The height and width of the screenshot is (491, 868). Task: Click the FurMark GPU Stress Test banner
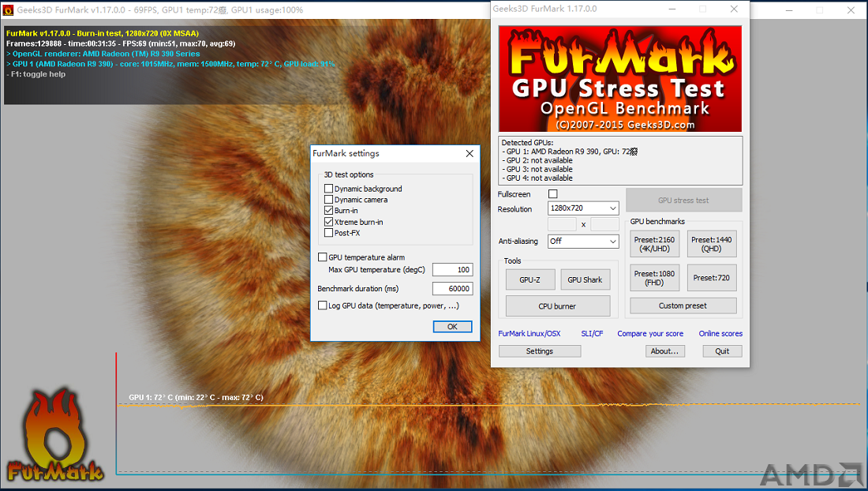coord(620,79)
